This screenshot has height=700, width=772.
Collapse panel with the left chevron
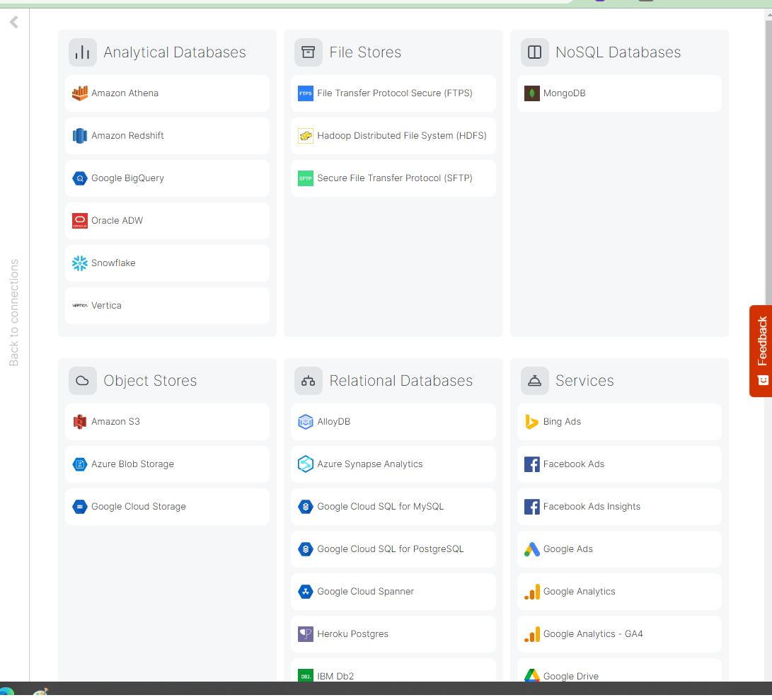pos(14,22)
